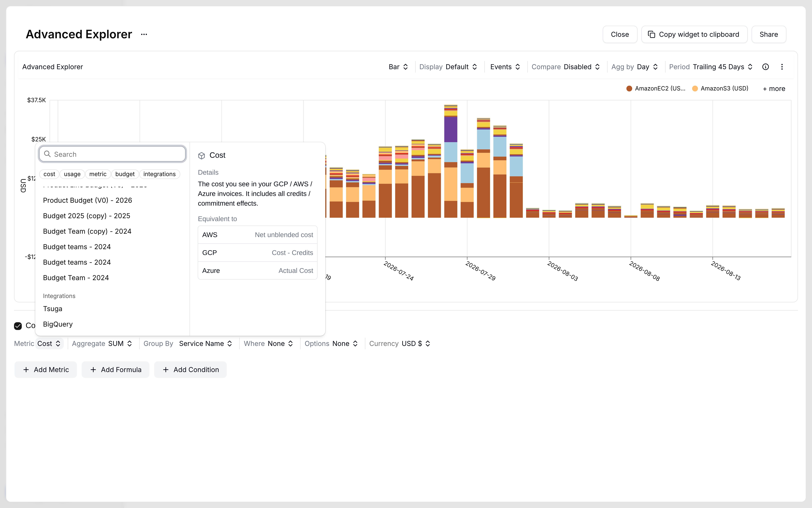Filter list by the metric chip
Viewport: 812px width, 508px height.
click(x=98, y=174)
